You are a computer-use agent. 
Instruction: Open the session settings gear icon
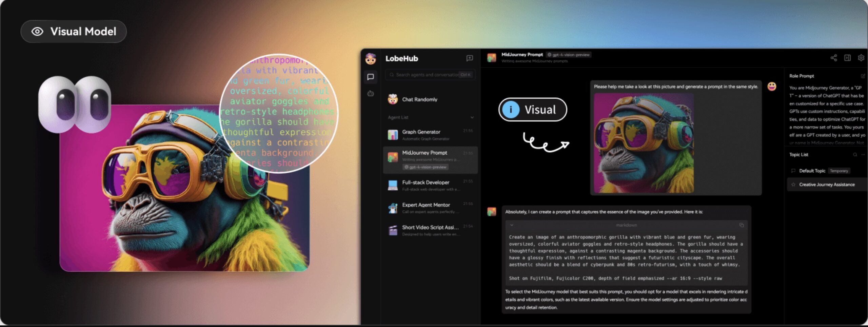click(861, 58)
